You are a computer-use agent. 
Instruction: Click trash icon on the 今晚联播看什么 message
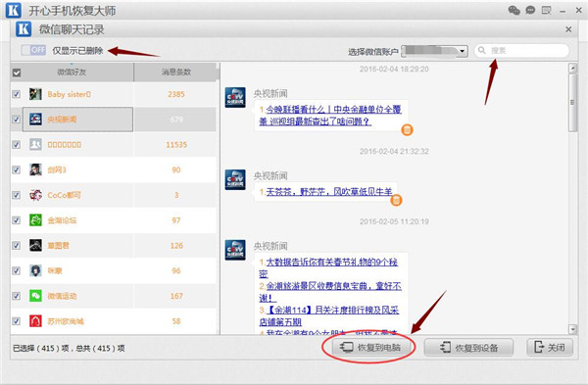[408, 129]
